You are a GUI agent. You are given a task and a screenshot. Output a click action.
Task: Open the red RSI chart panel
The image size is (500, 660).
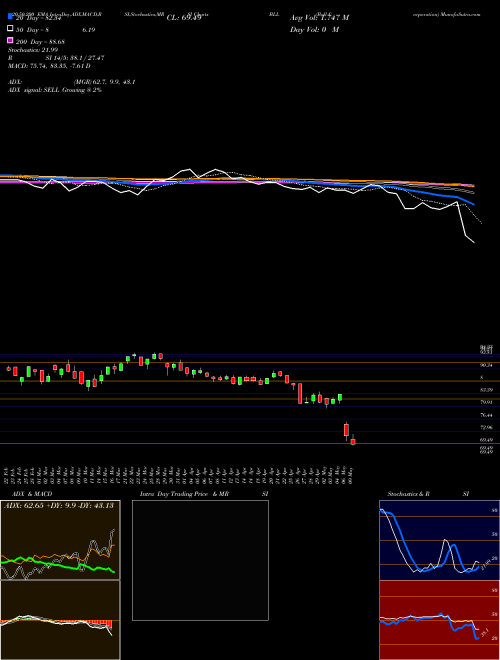(x=439, y=620)
